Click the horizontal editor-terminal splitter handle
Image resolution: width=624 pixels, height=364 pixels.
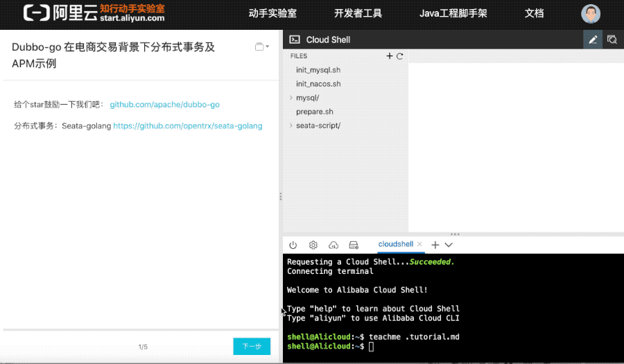point(455,234)
